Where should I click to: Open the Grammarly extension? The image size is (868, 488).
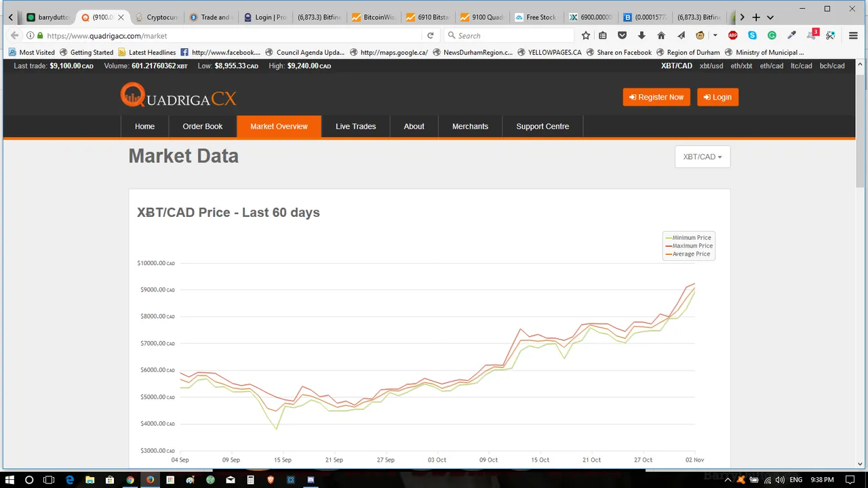tap(772, 36)
